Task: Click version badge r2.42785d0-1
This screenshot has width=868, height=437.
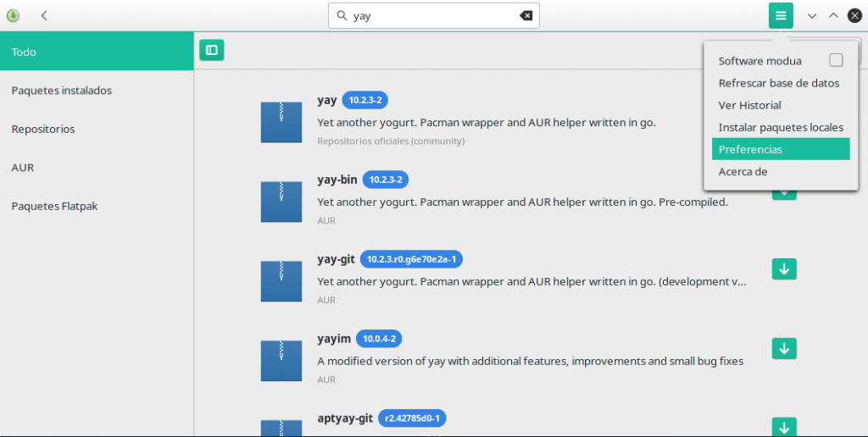Action: point(412,418)
